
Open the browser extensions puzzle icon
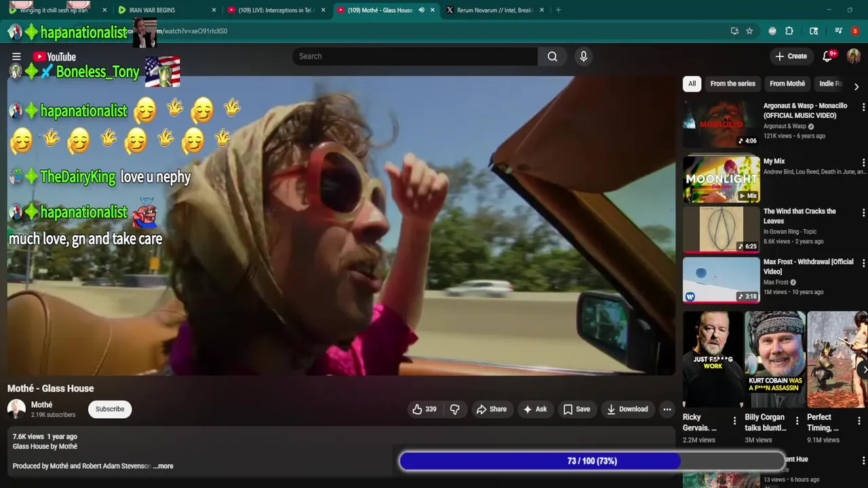(x=789, y=31)
